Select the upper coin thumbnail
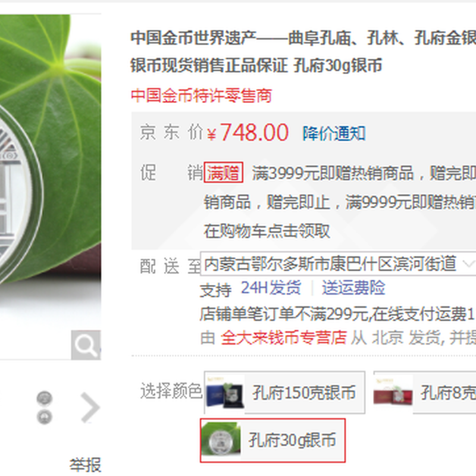The height and width of the screenshot is (476, 476). point(45,399)
